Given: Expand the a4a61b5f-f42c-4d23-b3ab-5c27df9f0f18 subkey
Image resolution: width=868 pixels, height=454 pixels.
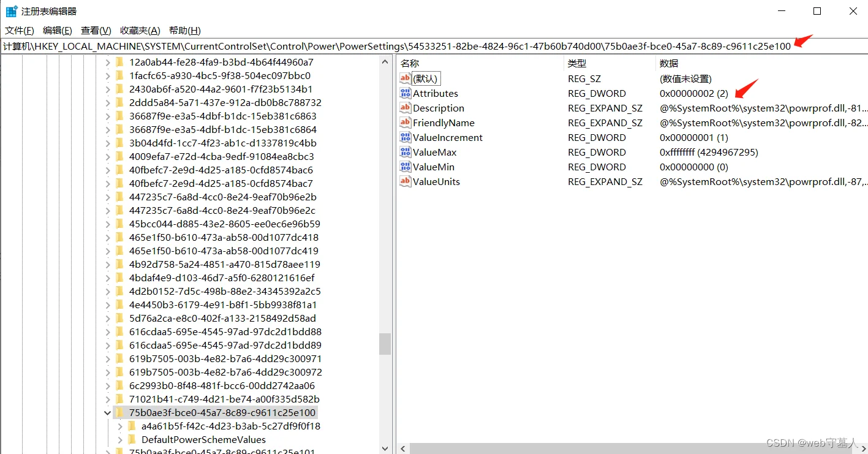Looking at the screenshot, I should tap(120, 426).
